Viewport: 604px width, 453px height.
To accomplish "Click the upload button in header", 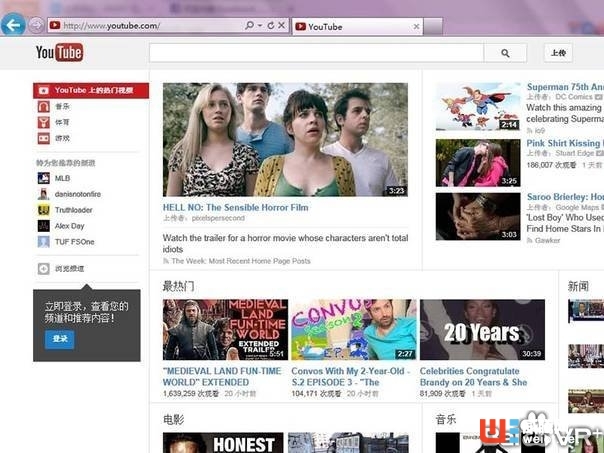I will click(x=558, y=53).
